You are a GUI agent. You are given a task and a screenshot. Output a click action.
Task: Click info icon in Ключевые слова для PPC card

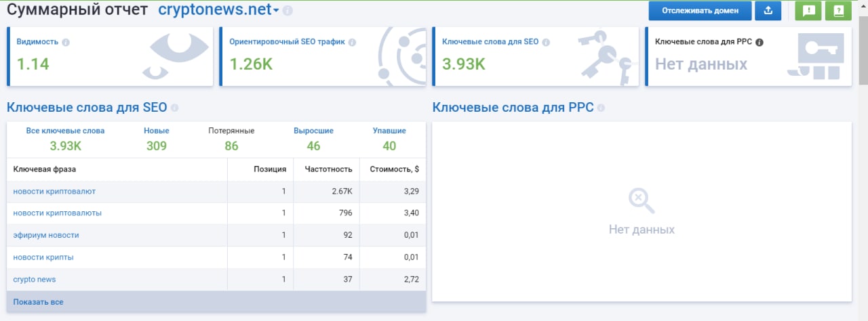[x=759, y=42]
